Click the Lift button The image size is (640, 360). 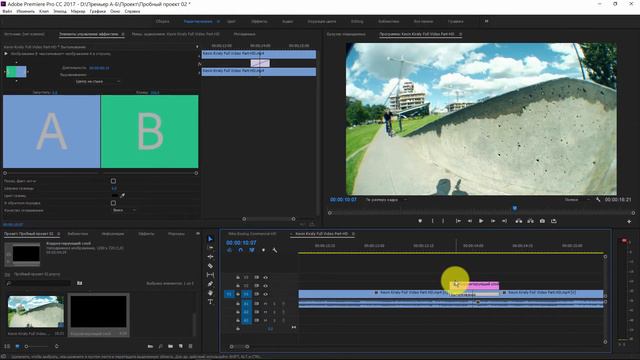pos(519,221)
